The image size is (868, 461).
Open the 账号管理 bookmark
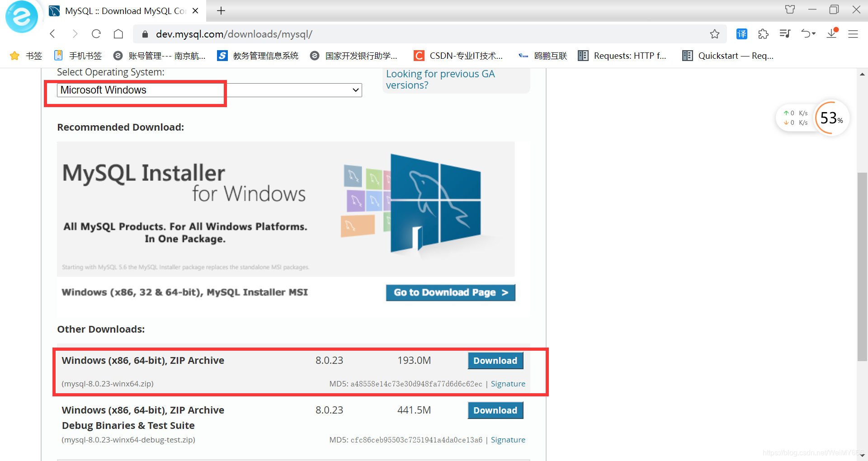pos(160,56)
